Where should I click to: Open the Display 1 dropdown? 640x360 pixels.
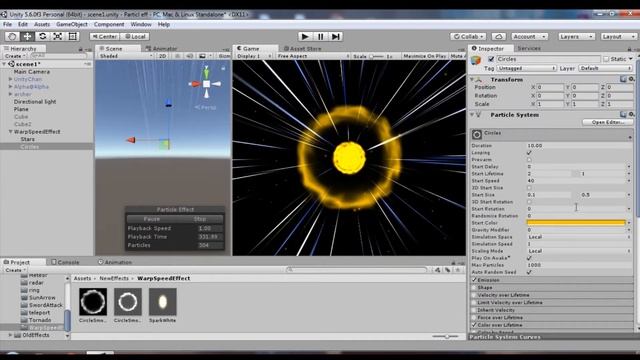click(254, 56)
